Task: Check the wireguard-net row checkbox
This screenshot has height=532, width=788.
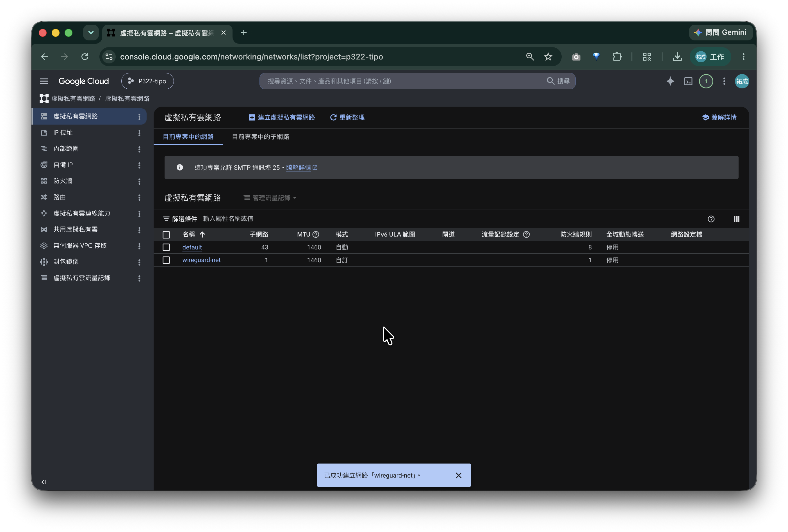Action: point(166,260)
